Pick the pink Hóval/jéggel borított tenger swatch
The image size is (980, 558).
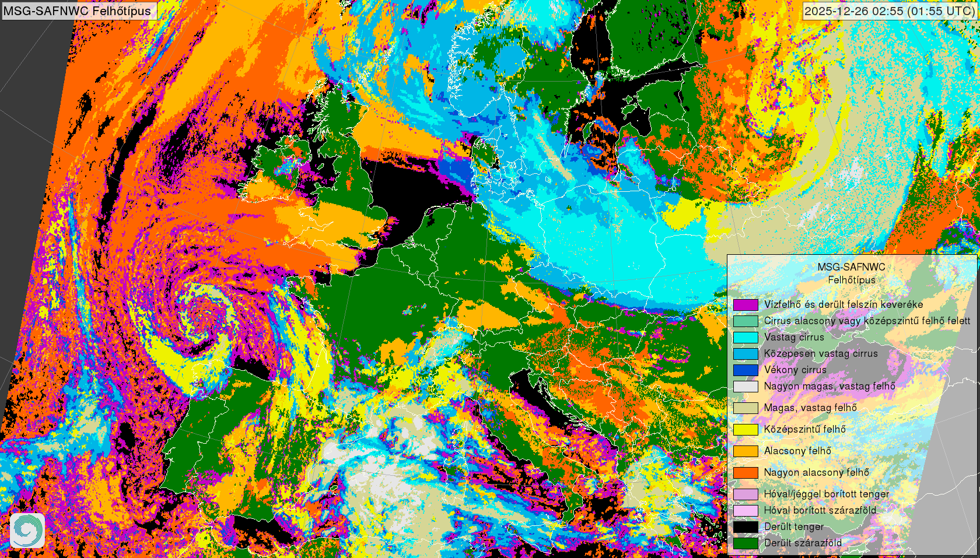(x=745, y=494)
